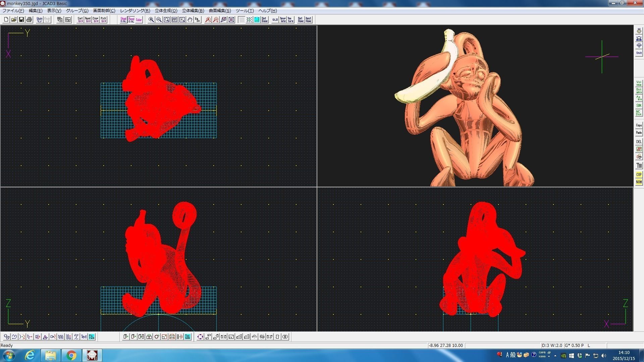Click the Copy button in right sidebar
The height and width of the screenshot is (362, 644).
pyautogui.click(x=639, y=125)
